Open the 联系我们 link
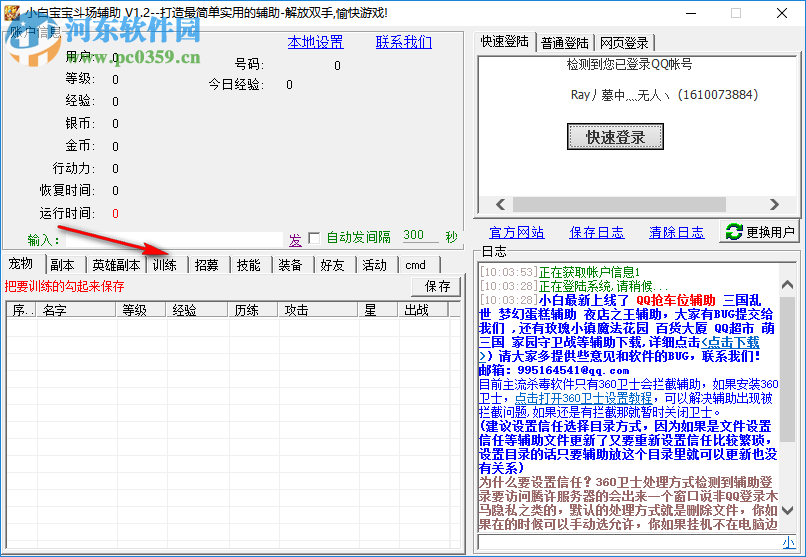Screen dimensions: 806x557 click(404, 42)
